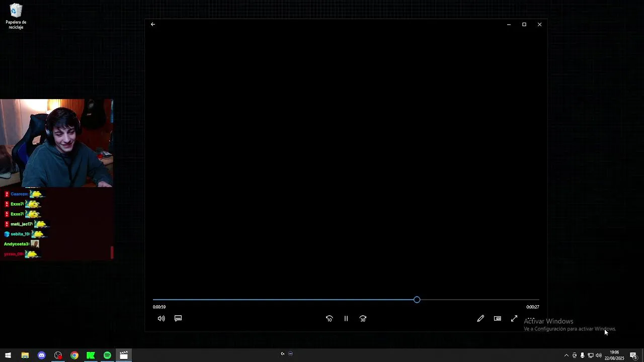Click the microphone tray icon
This screenshot has width=644, height=362.
[583, 355]
